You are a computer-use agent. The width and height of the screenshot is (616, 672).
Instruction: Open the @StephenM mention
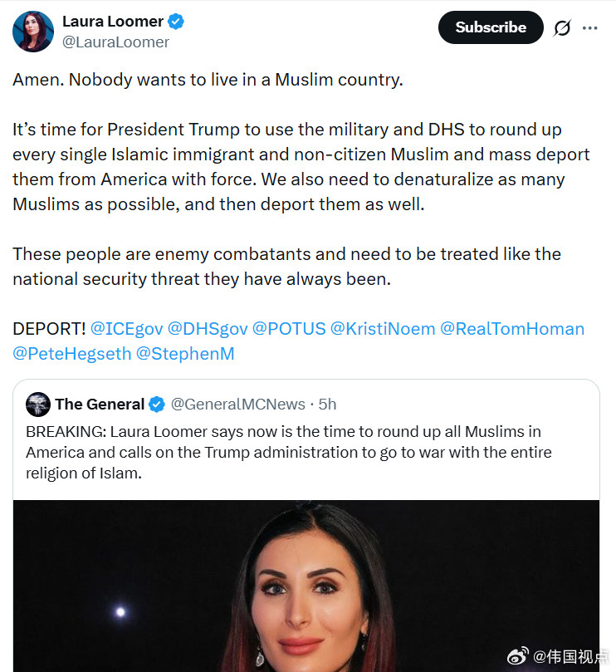pos(185,354)
